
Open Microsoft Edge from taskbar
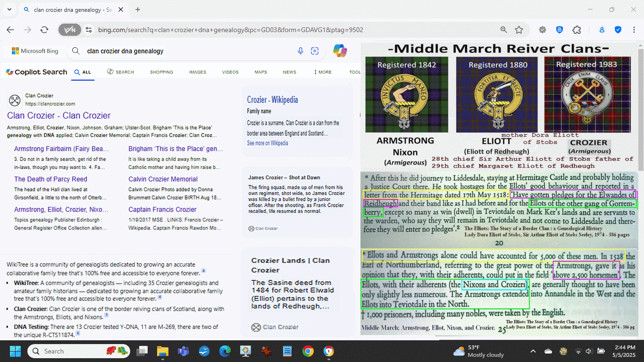coord(225,351)
